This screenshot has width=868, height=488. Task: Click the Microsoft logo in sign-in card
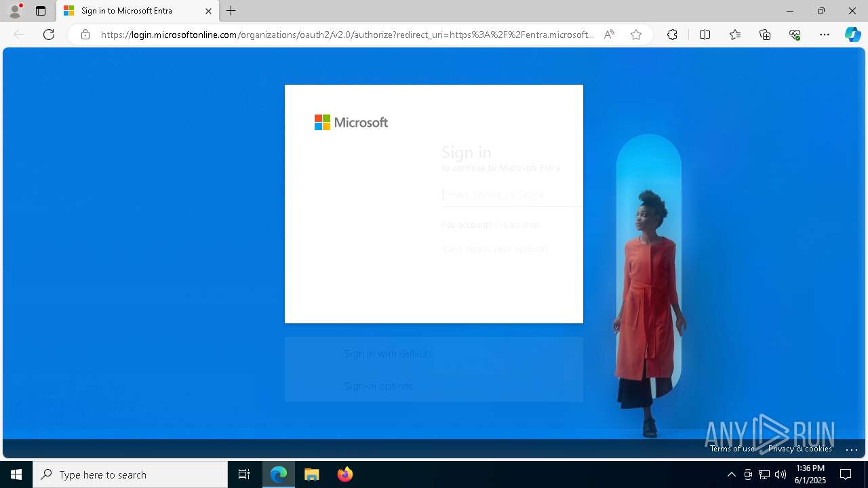coord(351,122)
